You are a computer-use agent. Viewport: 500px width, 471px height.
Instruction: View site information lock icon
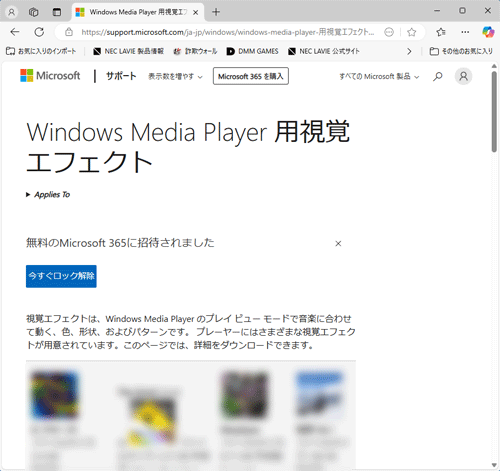click(x=69, y=32)
